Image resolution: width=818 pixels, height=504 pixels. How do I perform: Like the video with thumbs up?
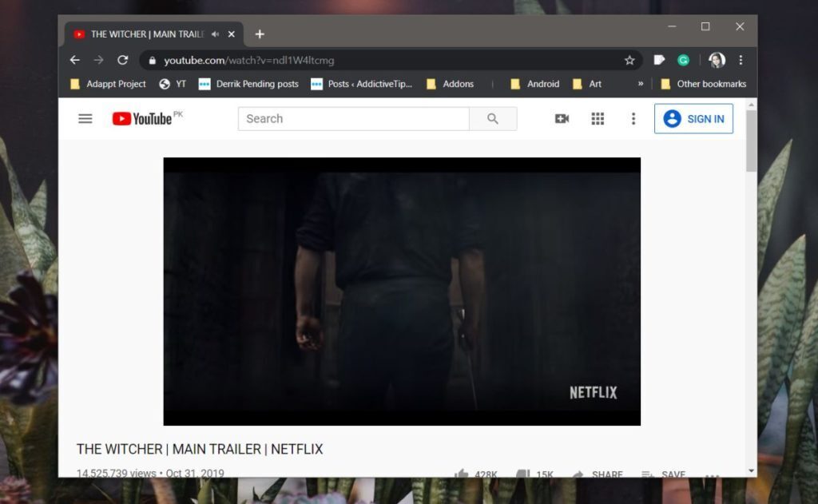(461, 473)
